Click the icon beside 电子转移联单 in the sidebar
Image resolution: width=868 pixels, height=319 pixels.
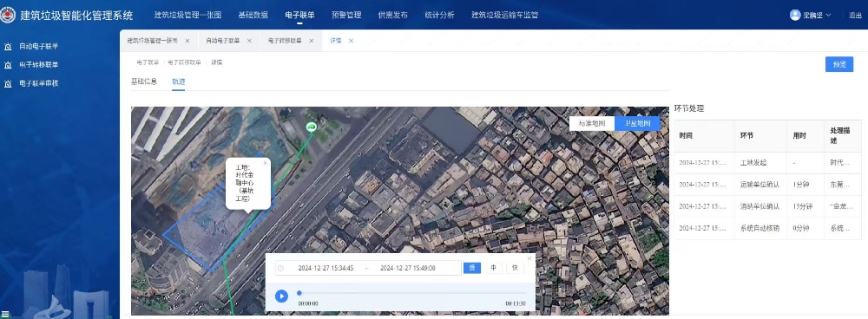coord(8,65)
